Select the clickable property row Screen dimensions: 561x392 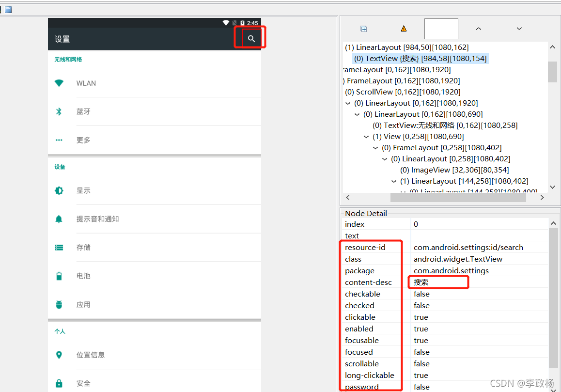tap(445, 317)
